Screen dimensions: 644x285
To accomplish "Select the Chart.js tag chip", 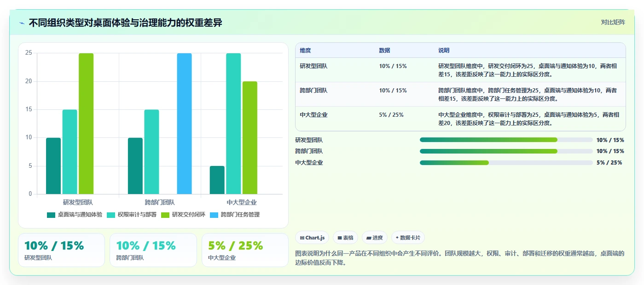I will (x=312, y=238).
